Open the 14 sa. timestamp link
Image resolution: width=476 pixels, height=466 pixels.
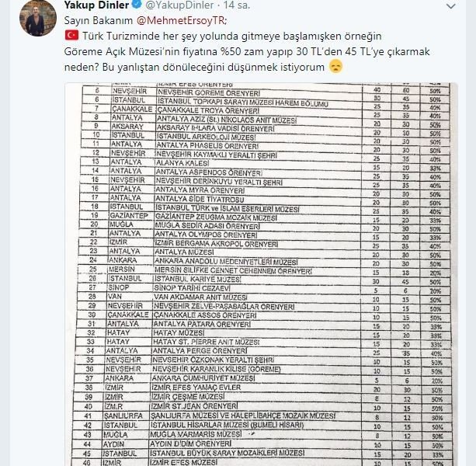(237, 5)
